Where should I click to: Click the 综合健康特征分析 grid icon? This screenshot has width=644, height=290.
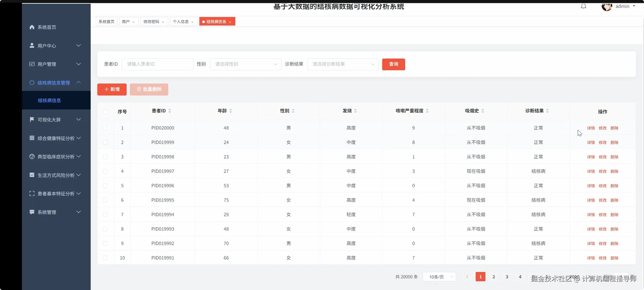click(x=31, y=138)
